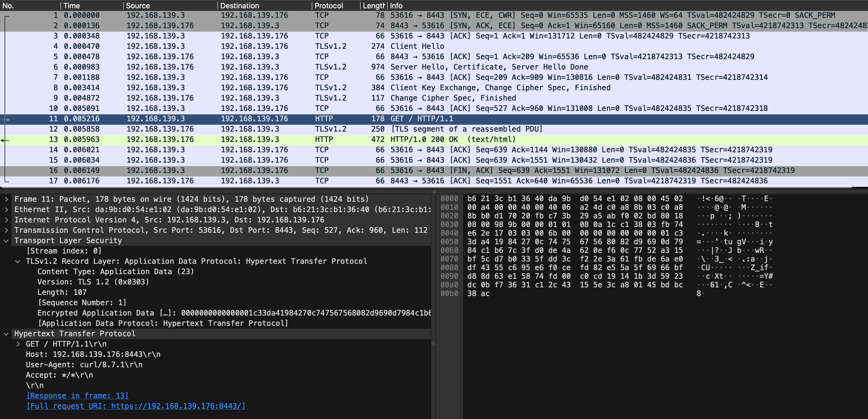Open the Response in frame 13 link
868x419 pixels.
click(77, 396)
